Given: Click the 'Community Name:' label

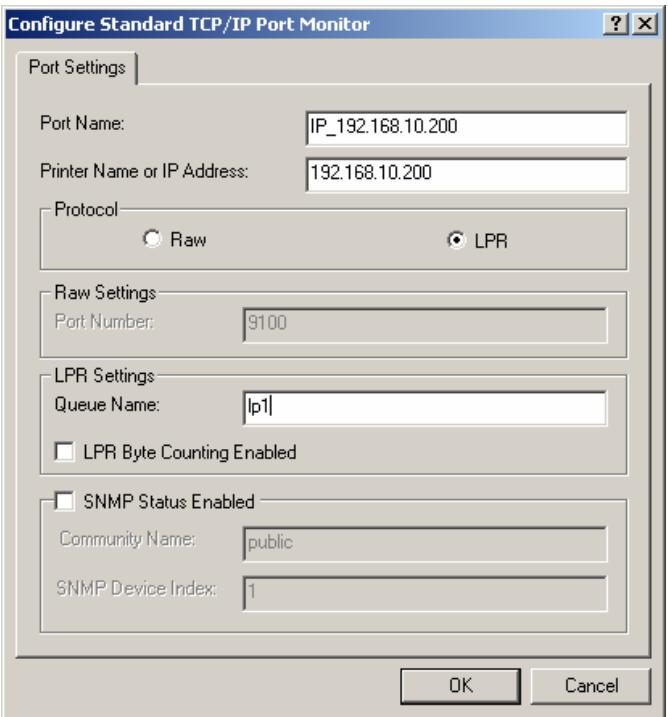Looking at the screenshot, I should pyautogui.click(x=128, y=539).
